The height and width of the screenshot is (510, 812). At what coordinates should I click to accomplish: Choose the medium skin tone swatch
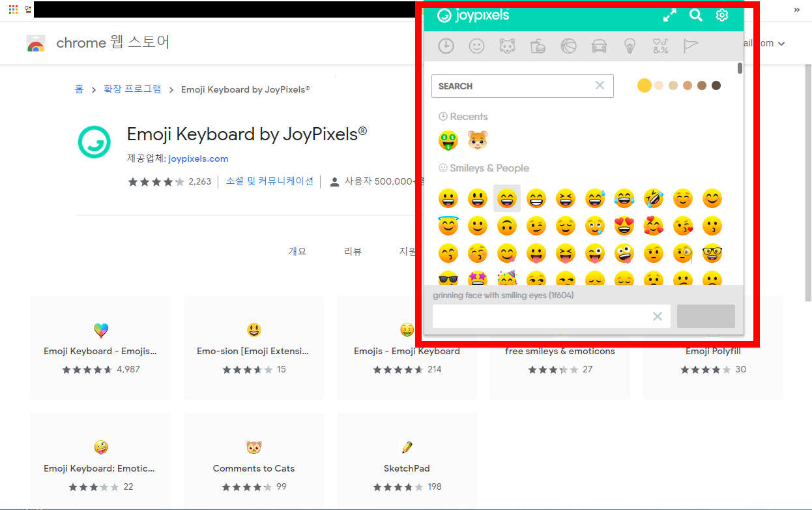(x=688, y=85)
